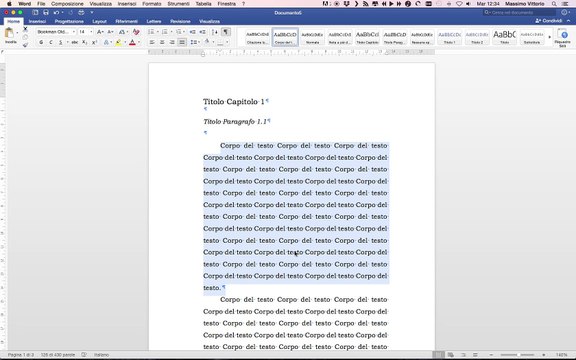Viewport: 576px width, 360px height.
Task: Switch to outline view in status bar
Action: point(463,355)
